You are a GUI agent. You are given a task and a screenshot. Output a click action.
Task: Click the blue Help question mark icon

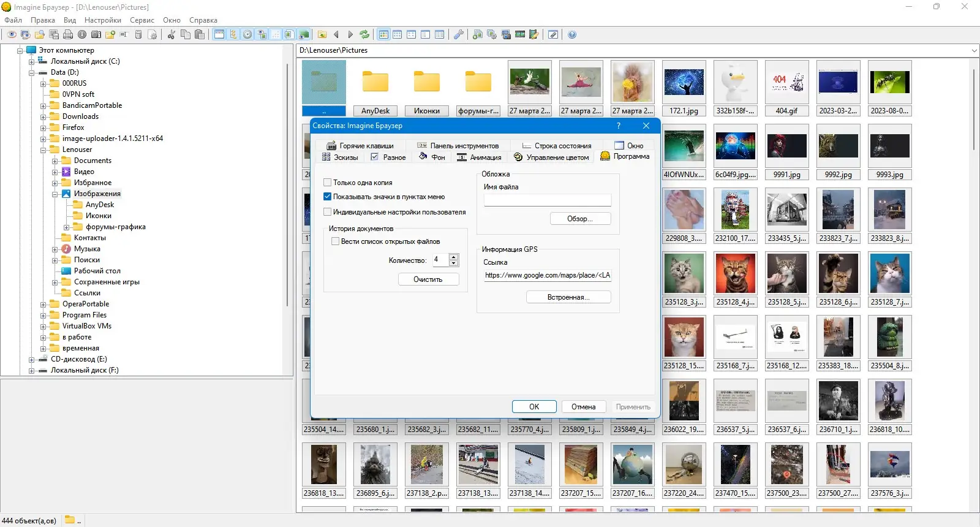[572, 35]
